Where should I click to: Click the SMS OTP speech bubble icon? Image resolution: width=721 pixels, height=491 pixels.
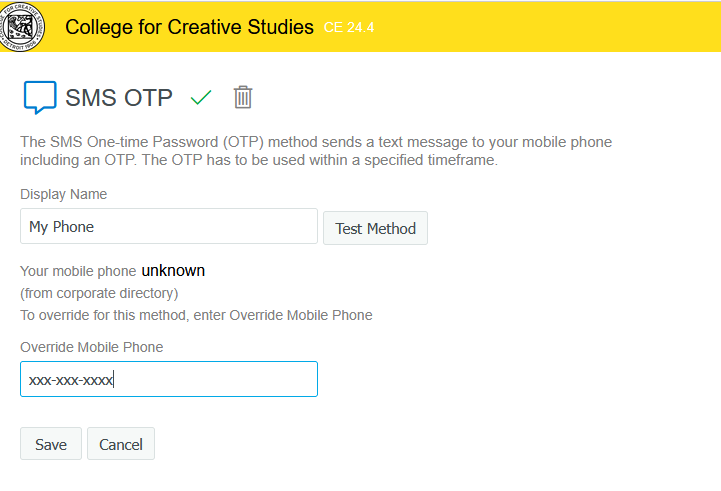(x=39, y=97)
